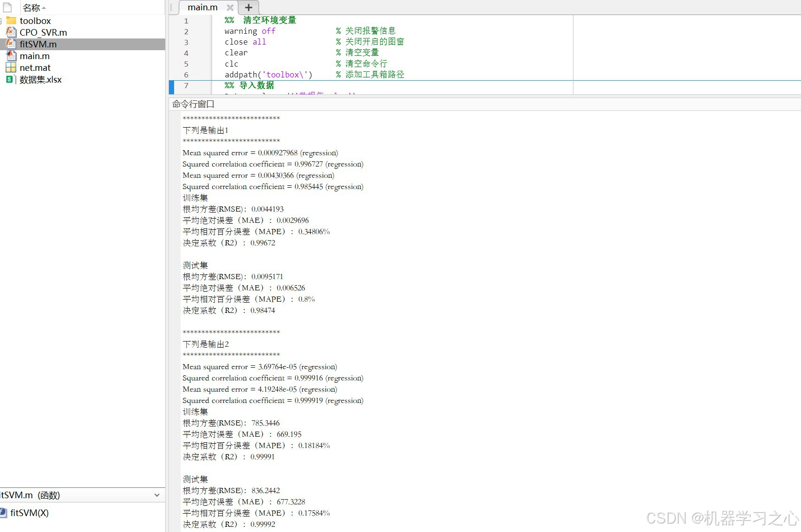Click the MAPE 0.34806% output line
The width and height of the screenshot is (801, 532).
(256, 231)
